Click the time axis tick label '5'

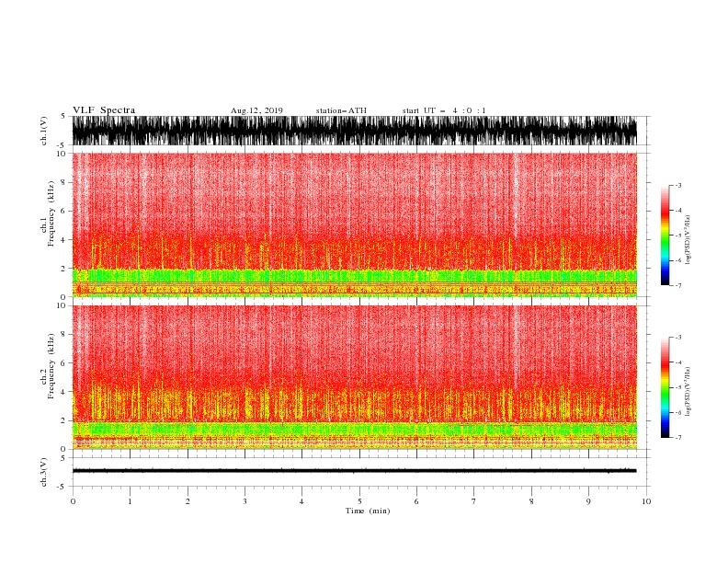359,501
